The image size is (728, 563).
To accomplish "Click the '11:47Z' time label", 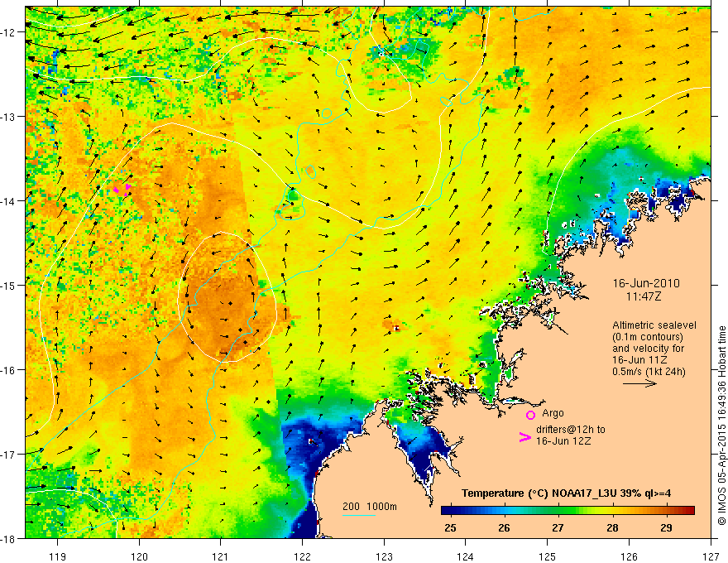I will coord(643,296).
